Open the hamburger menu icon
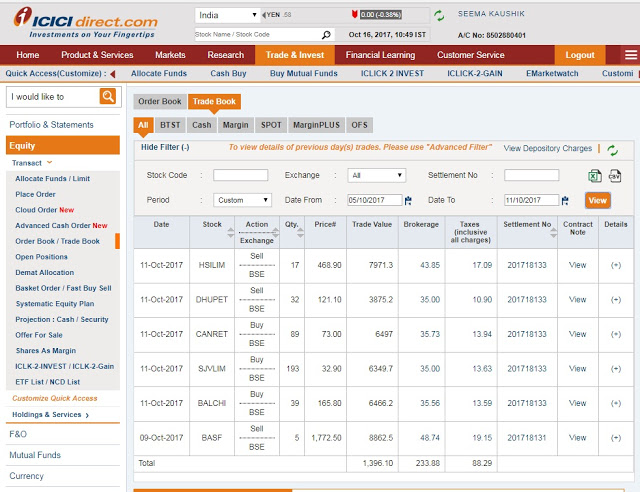The height and width of the screenshot is (492, 640). pos(631,55)
